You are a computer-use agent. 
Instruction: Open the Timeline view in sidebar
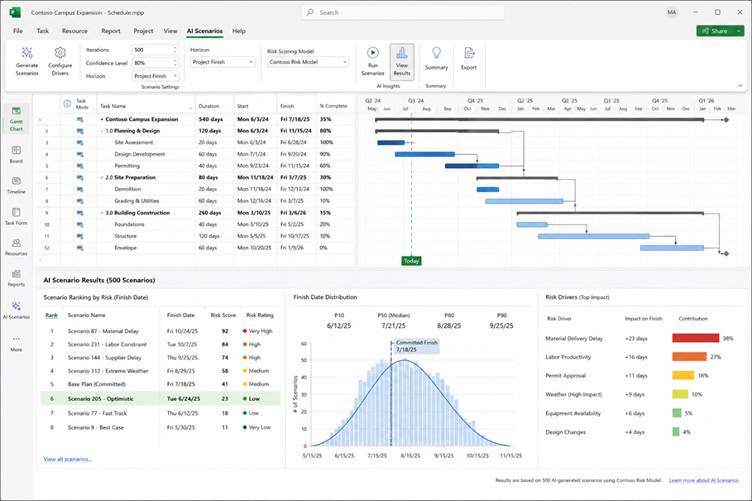point(16,185)
